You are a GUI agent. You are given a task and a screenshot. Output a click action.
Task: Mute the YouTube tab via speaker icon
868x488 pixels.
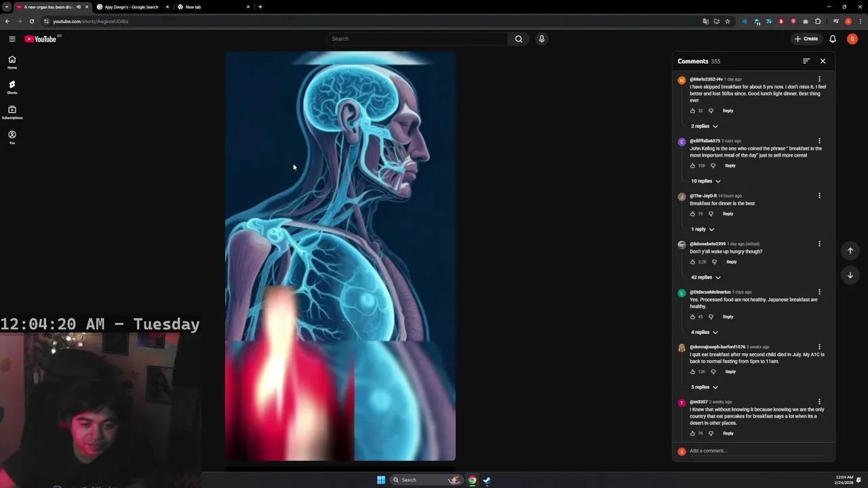[x=78, y=7]
